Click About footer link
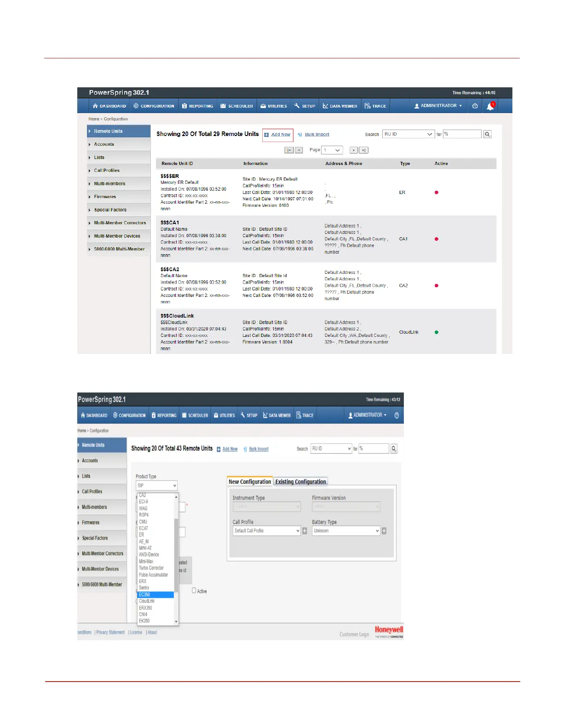Viewport: 563px width, 728px height. pos(152,632)
